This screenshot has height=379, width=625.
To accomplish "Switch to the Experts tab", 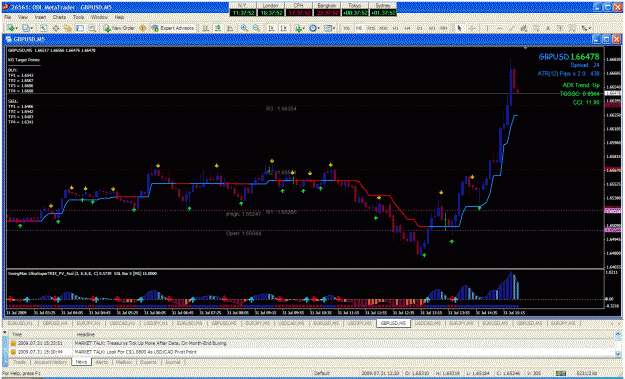I will point(147,362).
